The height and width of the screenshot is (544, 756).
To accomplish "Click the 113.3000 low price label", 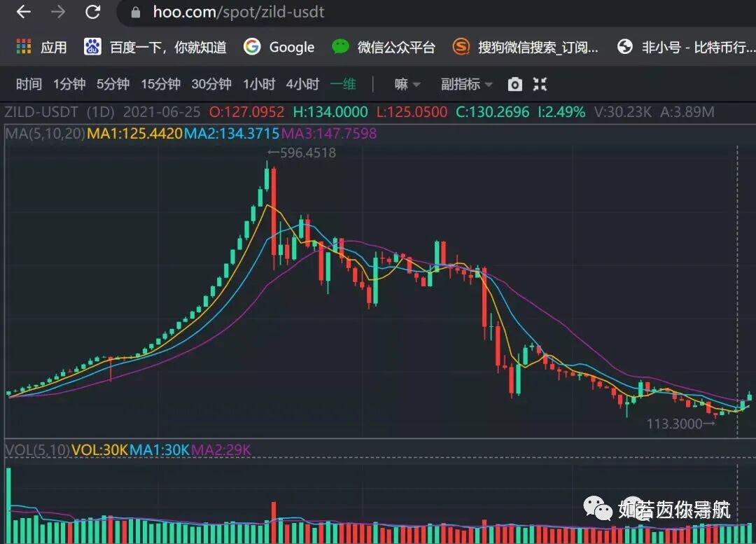I will [x=674, y=424].
